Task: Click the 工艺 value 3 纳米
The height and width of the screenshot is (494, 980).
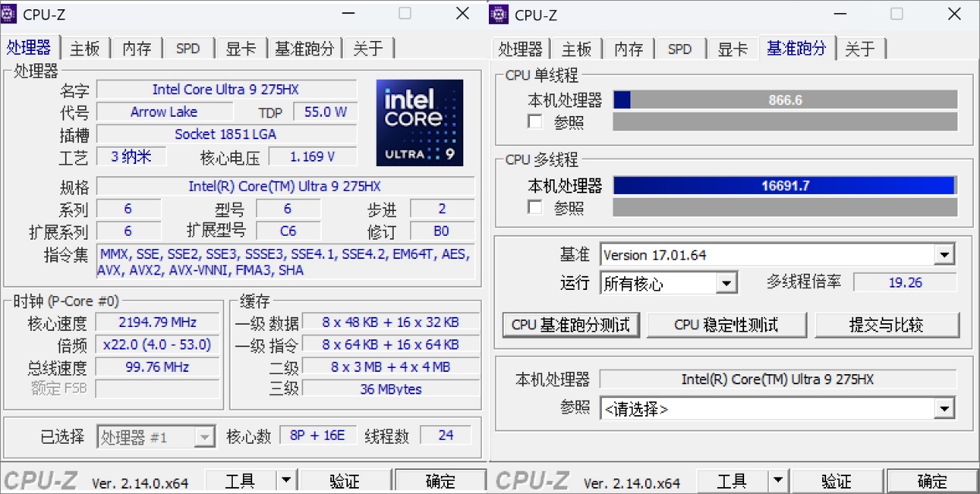Action: point(131,157)
